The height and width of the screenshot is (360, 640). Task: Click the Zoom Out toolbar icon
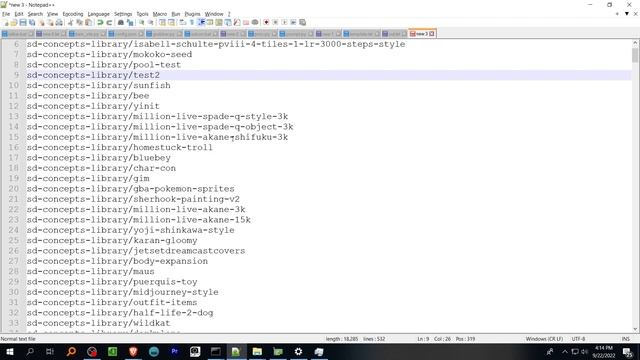coord(151,22)
